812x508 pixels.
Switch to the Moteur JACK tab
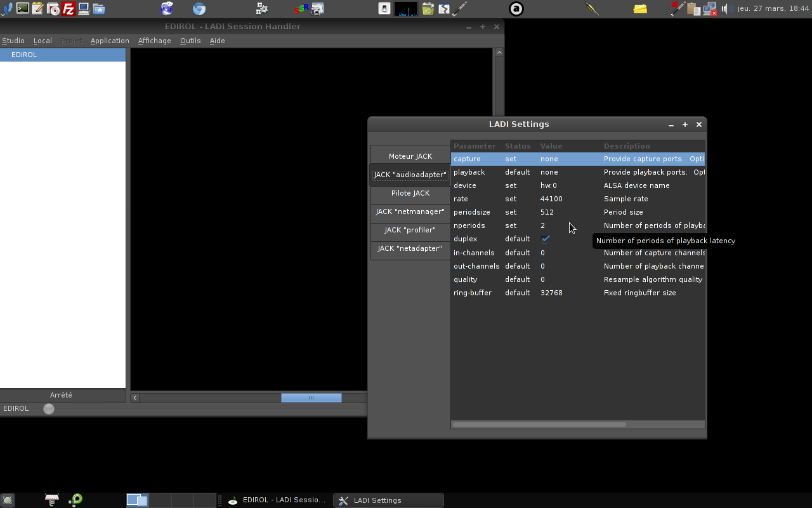(410, 156)
